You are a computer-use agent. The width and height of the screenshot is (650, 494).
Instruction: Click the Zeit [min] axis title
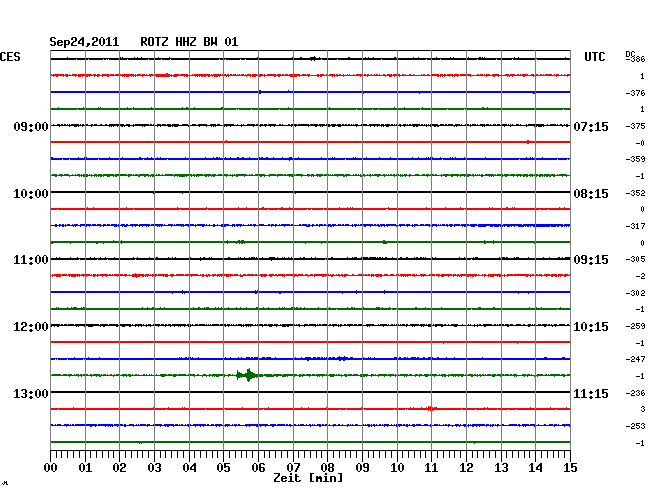308,478
